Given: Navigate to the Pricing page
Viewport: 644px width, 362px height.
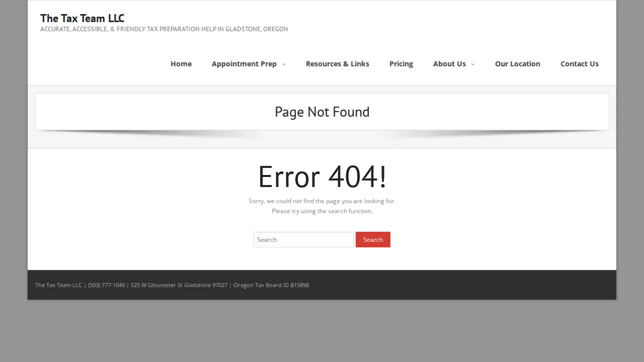Looking at the screenshot, I should [x=401, y=64].
